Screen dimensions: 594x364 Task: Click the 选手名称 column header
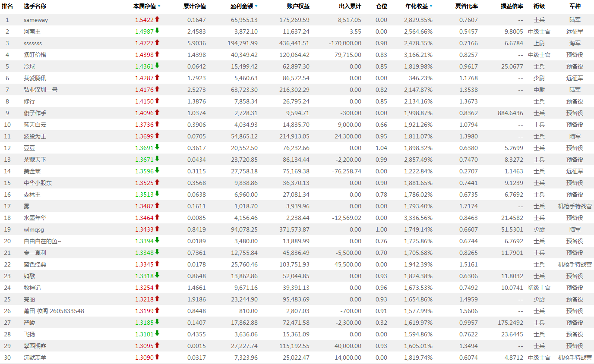pyautogui.click(x=35, y=6)
